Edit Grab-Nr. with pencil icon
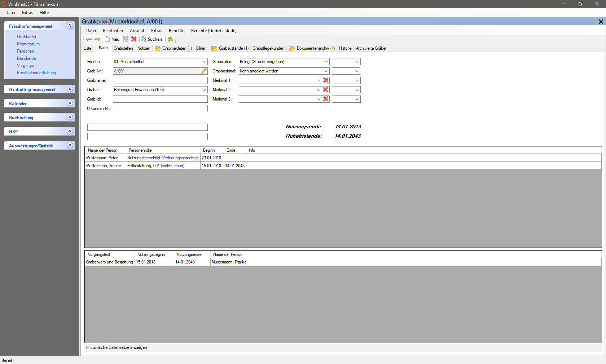This screenshot has width=606, height=364. 204,71
